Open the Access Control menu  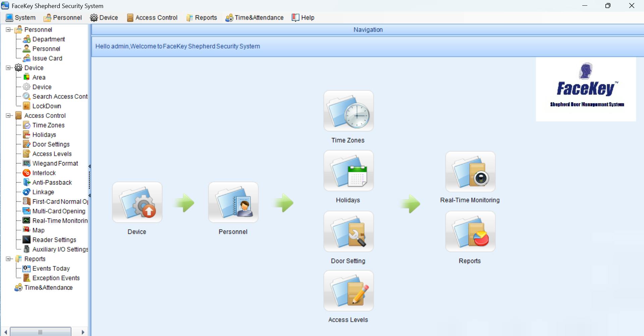pos(152,18)
